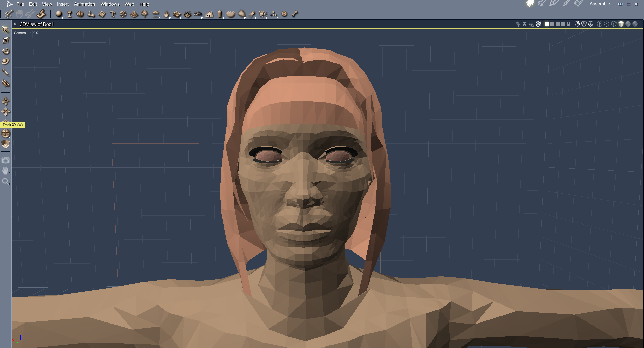This screenshot has height=348, width=644.
Task: Toggle the first working plane cube icon
Action: click(577, 24)
